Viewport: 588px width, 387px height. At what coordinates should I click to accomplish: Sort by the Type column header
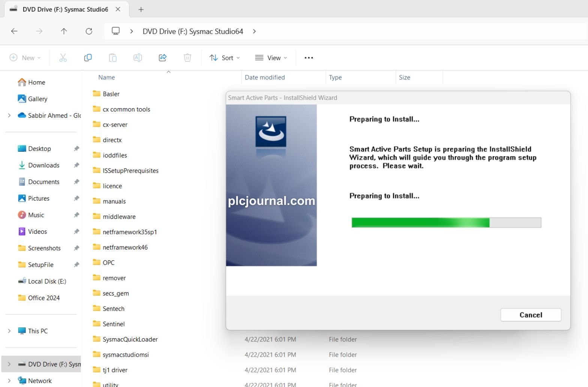[335, 77]
